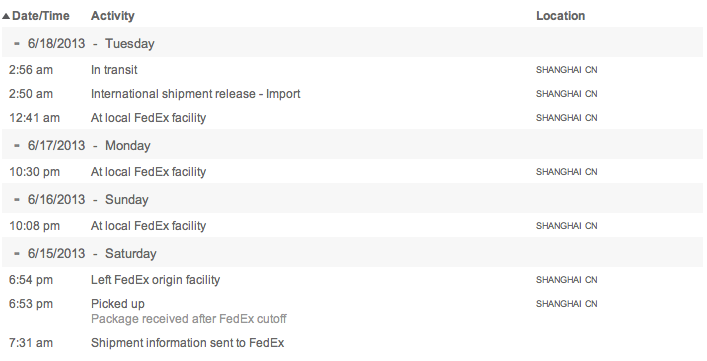The width and height of the screenshot is (707, 361).
Task: Select Shipment information sent to FedEx entry
Action: click(x=188, y=343)
